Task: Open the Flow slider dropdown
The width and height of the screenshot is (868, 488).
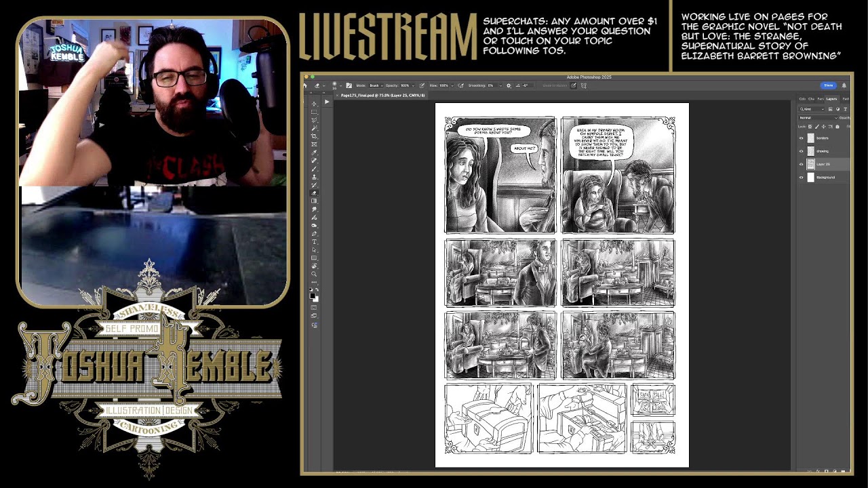Action: point(452,85)
